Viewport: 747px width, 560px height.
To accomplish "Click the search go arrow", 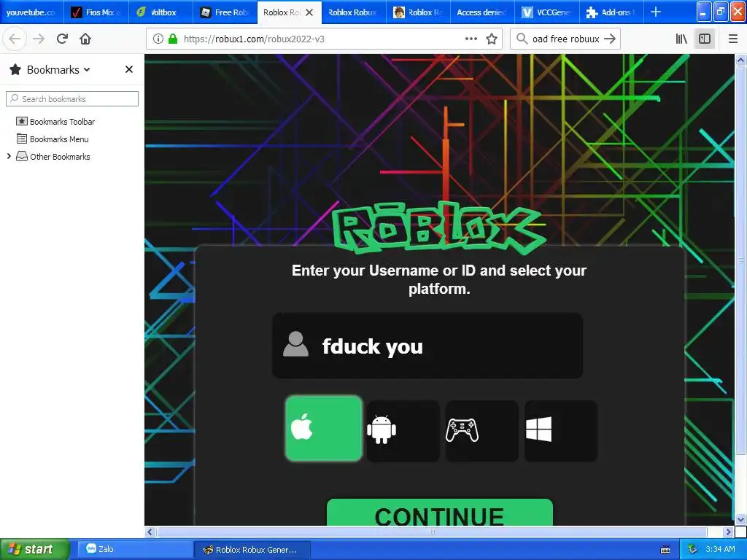I will click(609, 39).
